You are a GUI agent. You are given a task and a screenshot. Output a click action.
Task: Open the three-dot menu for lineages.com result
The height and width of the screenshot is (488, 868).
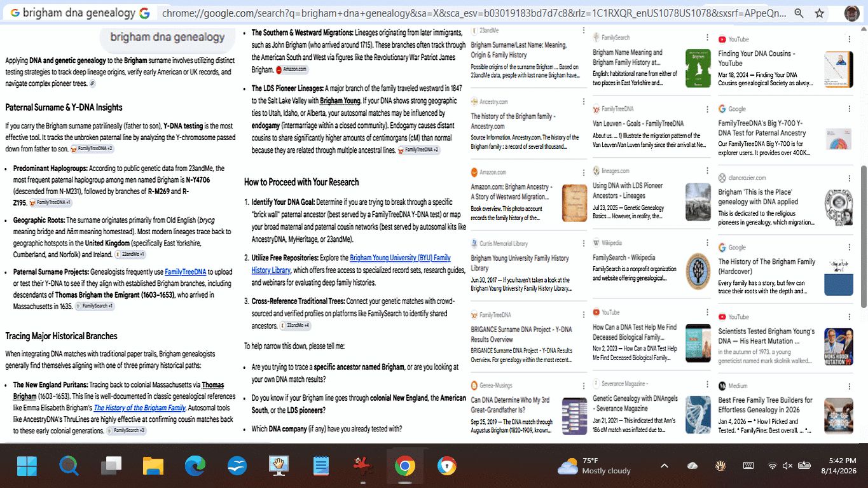[x=707, y=171]
